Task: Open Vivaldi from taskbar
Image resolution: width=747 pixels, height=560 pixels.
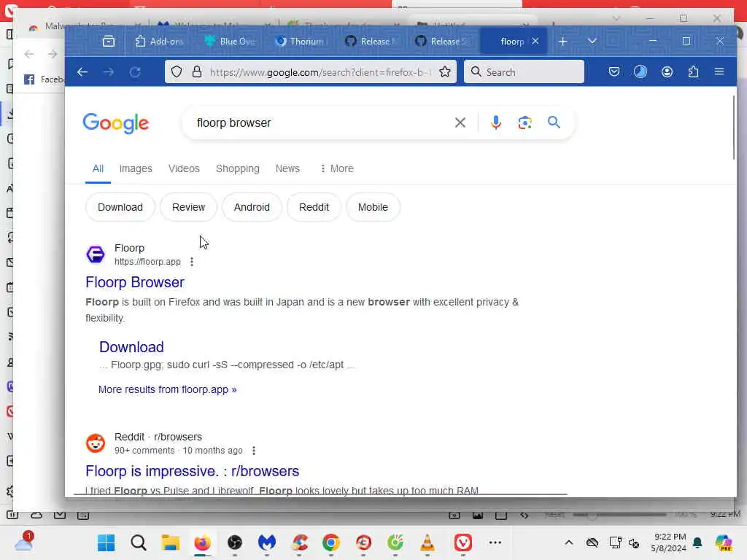Action: coord(462,542)
